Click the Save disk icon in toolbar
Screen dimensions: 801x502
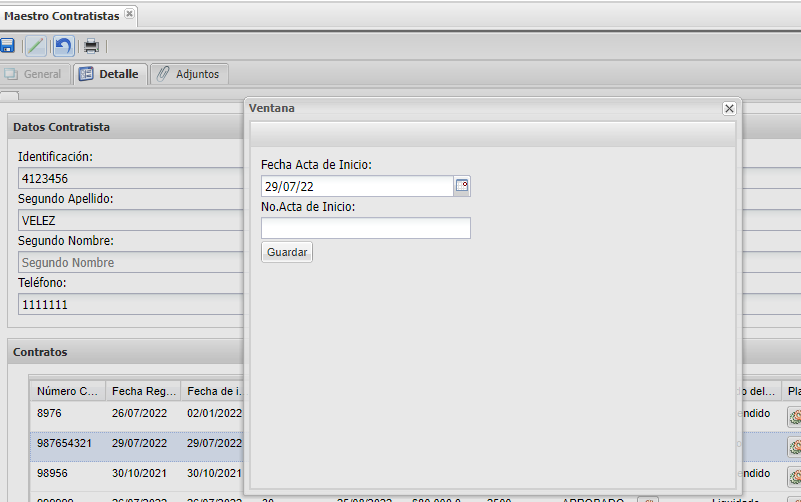[x=7, y=46]
